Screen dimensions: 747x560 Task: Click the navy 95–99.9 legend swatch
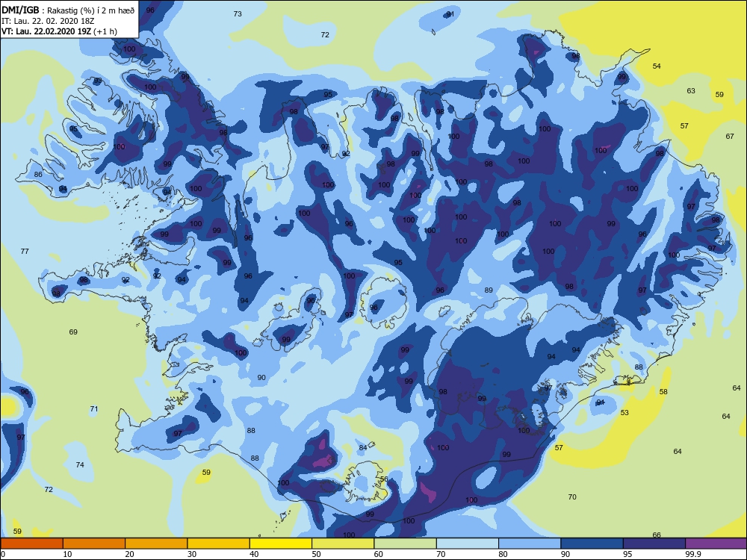click(654, 544)
